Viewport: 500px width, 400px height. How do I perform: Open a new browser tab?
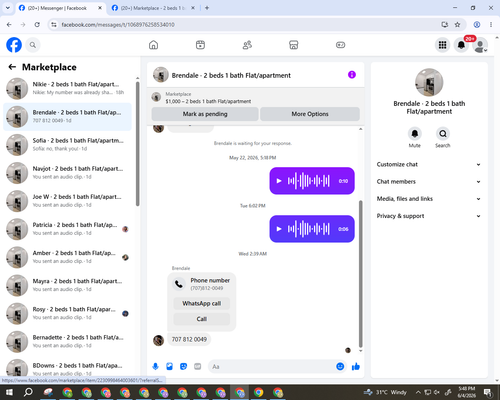click(x=207, y=8)
